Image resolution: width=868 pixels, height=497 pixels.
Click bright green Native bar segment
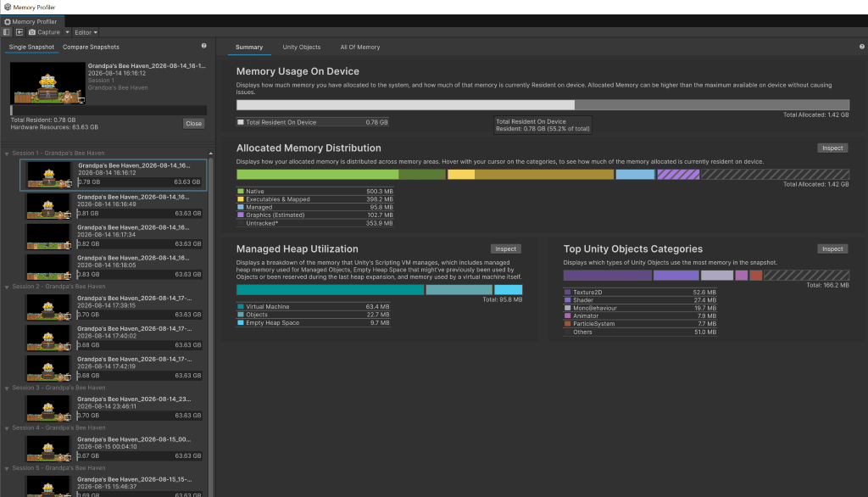pyautogui.click(x=317, y=175)
